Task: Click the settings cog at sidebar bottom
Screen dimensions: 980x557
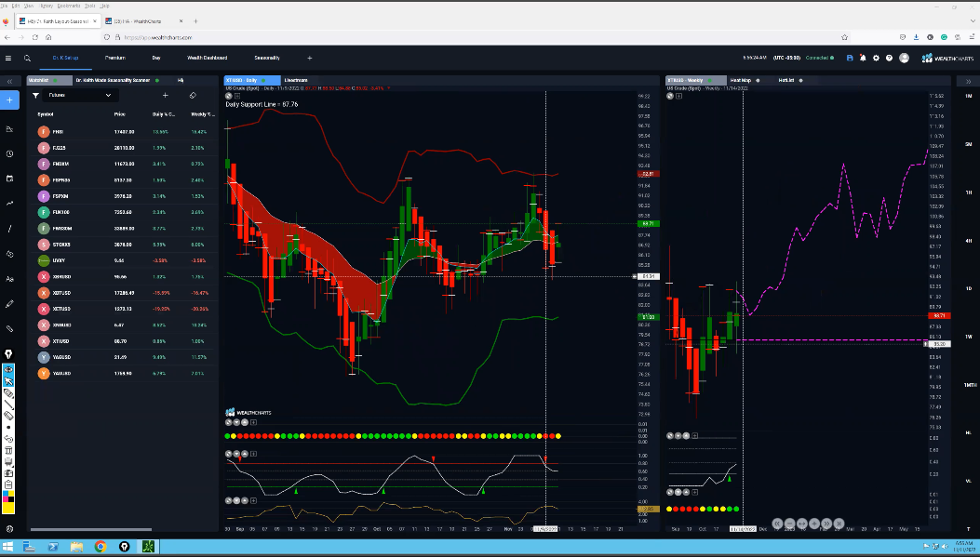Action: (x=9, y=529)
